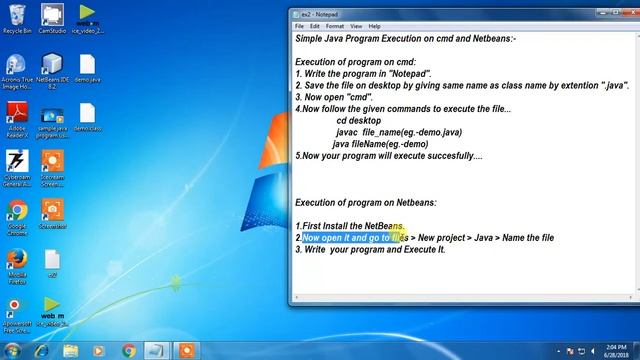Select the Recycle Bin desktop icon

click(17, 19)
